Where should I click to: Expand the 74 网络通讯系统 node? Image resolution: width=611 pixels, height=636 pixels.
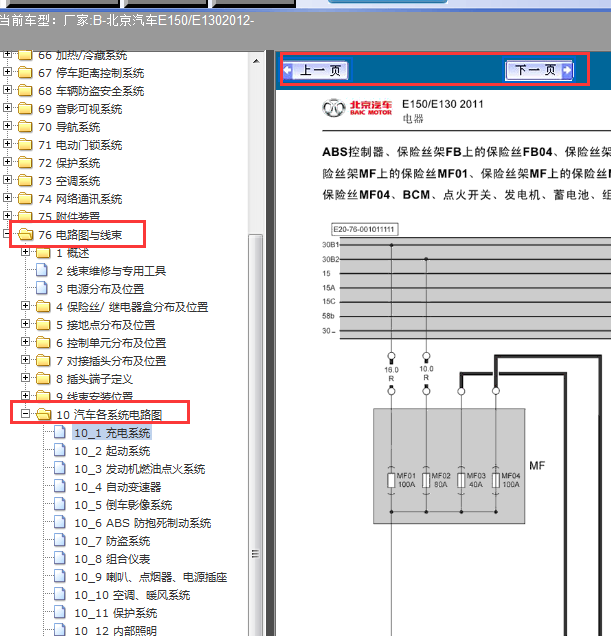pyautogui.click(x=7, y=198)
